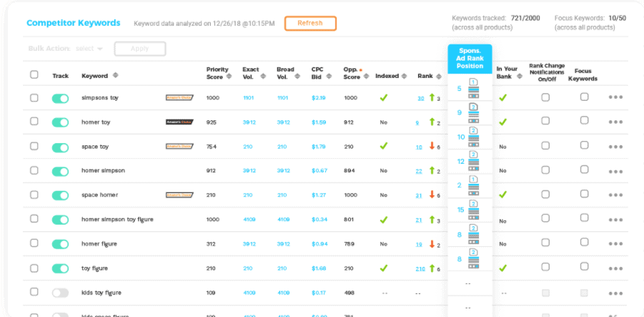Open more options for homer simpson
Viewport: 644px width, 317px height.
(x=615, y=172)
